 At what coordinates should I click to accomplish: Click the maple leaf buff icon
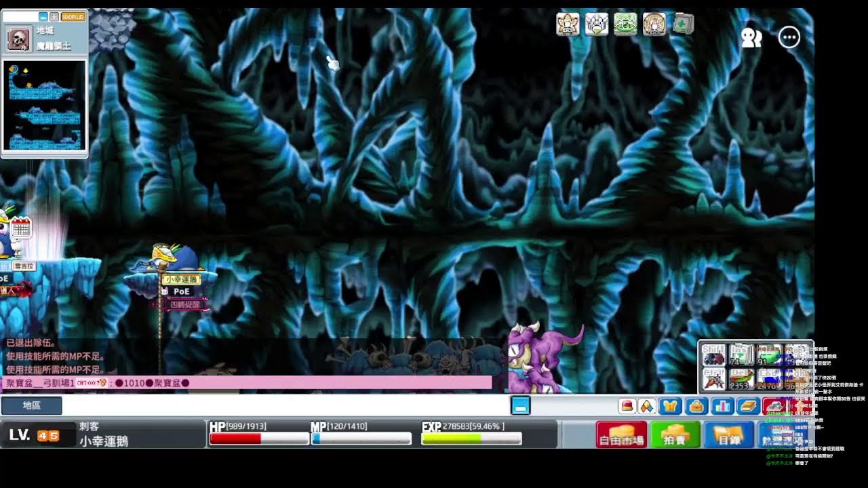coord(568,24)
